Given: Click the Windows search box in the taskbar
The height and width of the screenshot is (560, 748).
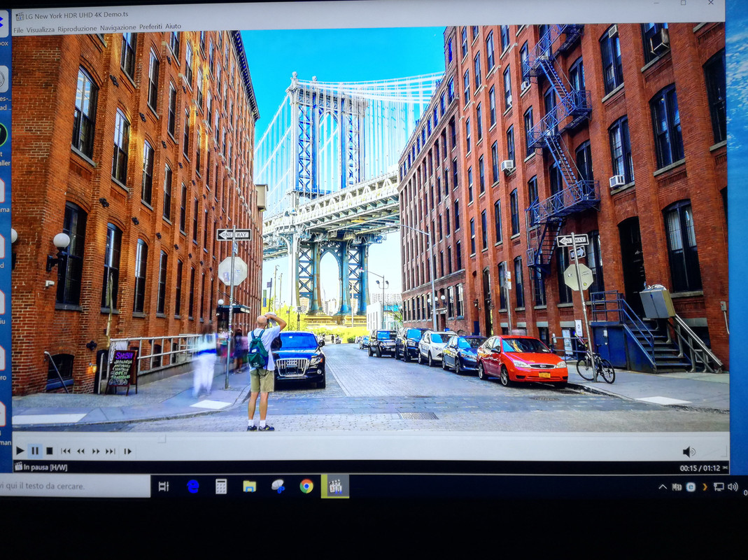Looking at the screenshot, I should pyautogui.click(x=75, y=486).
